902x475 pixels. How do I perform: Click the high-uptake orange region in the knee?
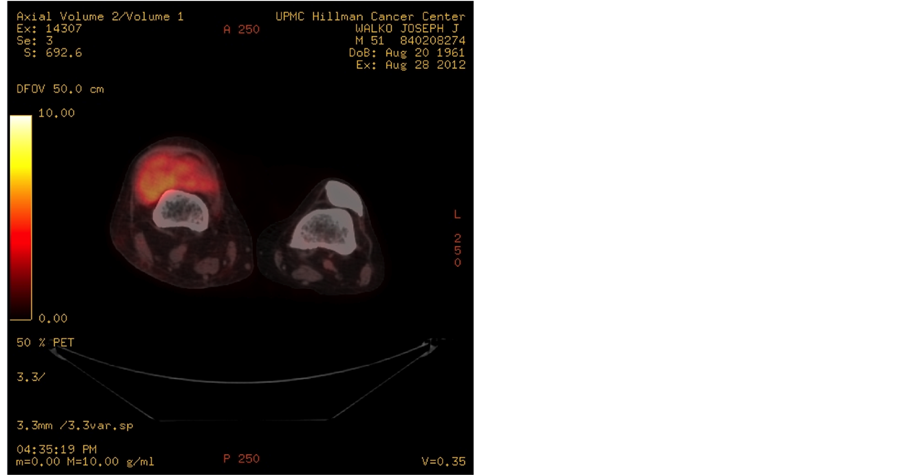click(163, 172)
